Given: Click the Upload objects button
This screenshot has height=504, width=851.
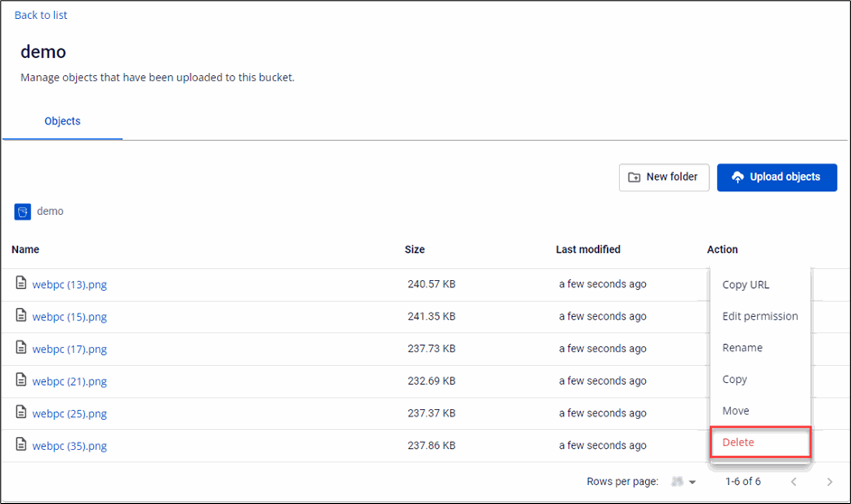Looking at the screenshot, I should (x=777, y=177).
